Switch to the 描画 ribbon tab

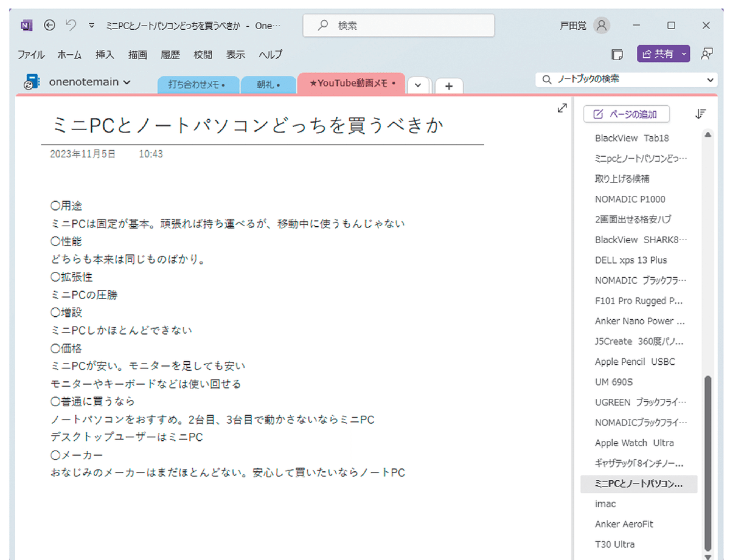[137, 54]
